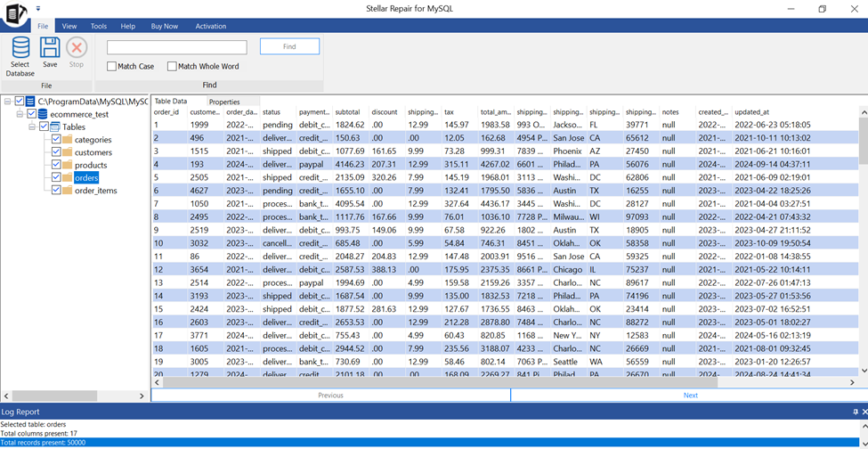Pin the Log Report panel

(856, 412)
